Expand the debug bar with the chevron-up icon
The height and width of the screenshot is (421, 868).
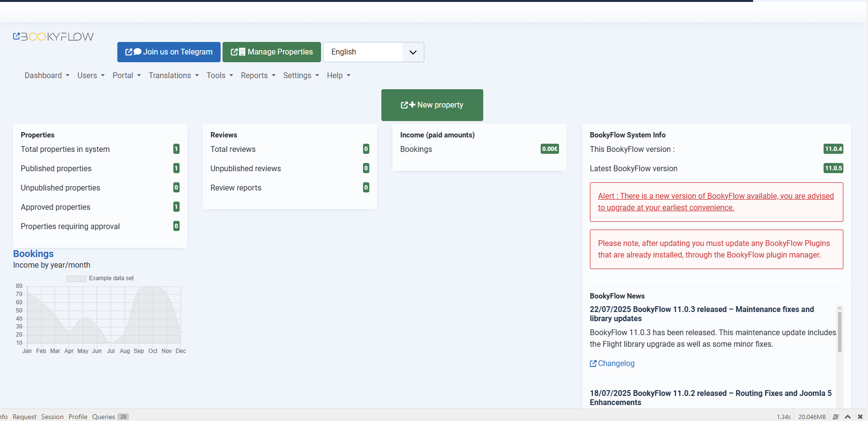(x=848, y=417)
